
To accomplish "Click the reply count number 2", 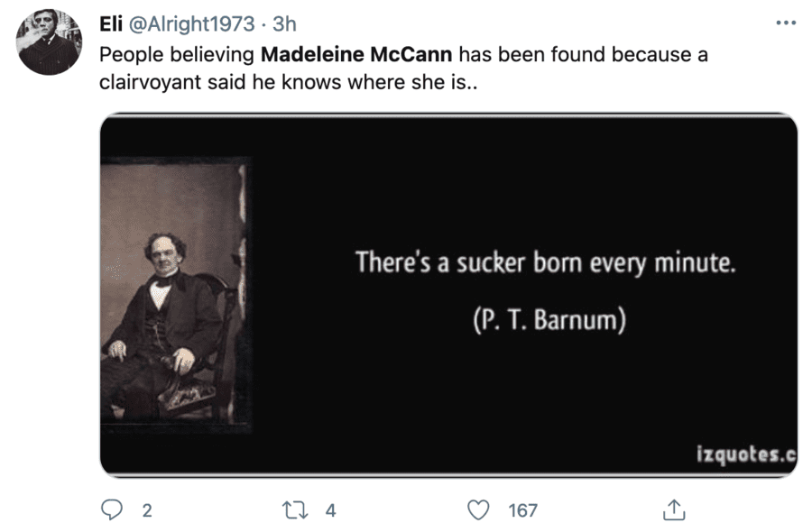I will [147, 510].
